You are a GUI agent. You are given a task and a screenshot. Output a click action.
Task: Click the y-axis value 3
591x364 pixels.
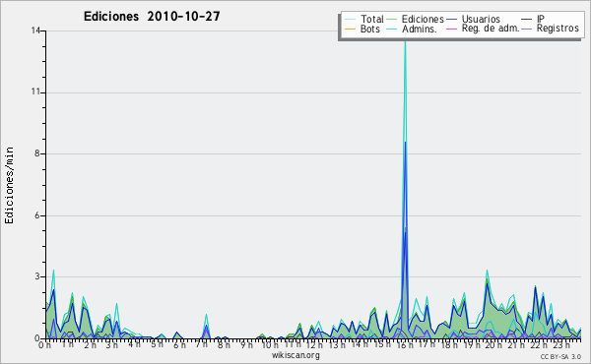tap(37, 276)
